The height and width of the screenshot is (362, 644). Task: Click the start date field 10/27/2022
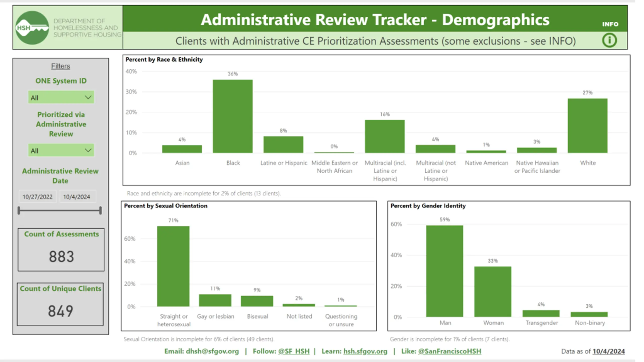click(x=37, y=197)
